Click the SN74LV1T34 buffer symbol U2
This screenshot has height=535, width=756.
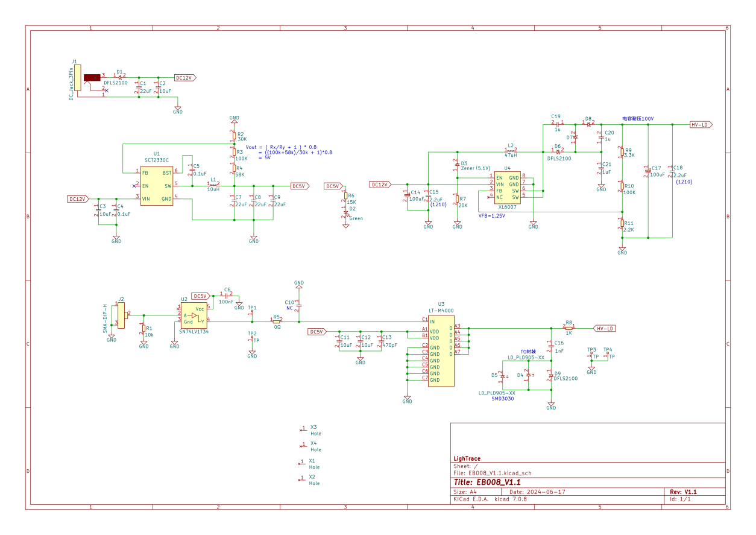tap(194, 315)
